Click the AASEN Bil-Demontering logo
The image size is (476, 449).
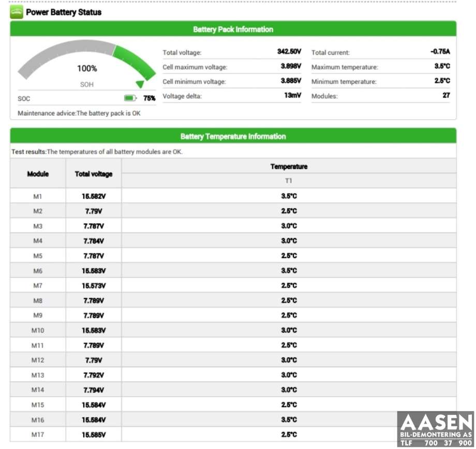[436, 429]
